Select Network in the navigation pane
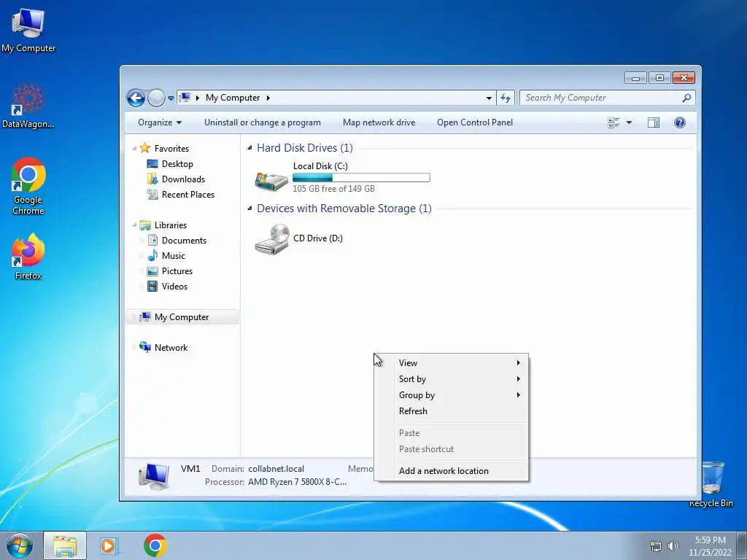The width and height of the screenshot is (747, 560). (x=171, y=348)
